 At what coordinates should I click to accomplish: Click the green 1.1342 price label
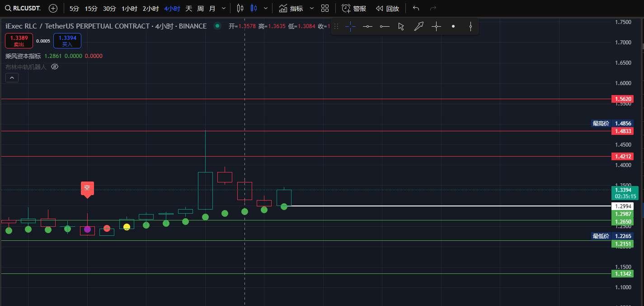[622, 273]
